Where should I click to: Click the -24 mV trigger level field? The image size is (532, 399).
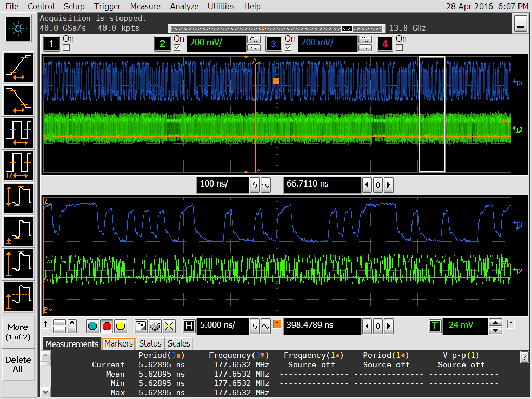coord(464,326)
